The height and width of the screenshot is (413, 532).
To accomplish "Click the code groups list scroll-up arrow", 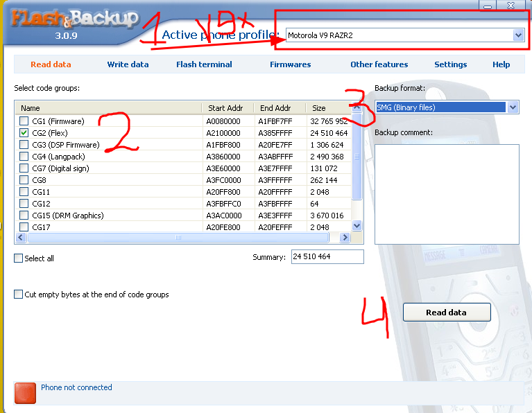I will [x=357, y=107].
